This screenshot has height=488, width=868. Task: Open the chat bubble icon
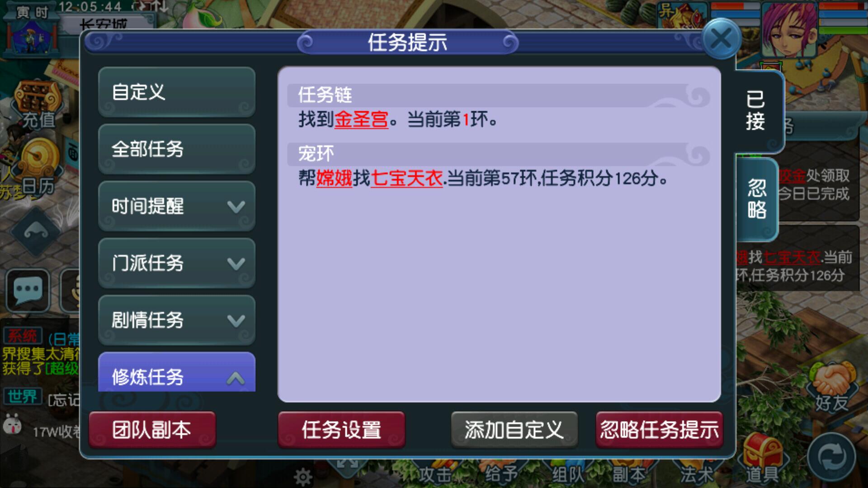(28, 290)
